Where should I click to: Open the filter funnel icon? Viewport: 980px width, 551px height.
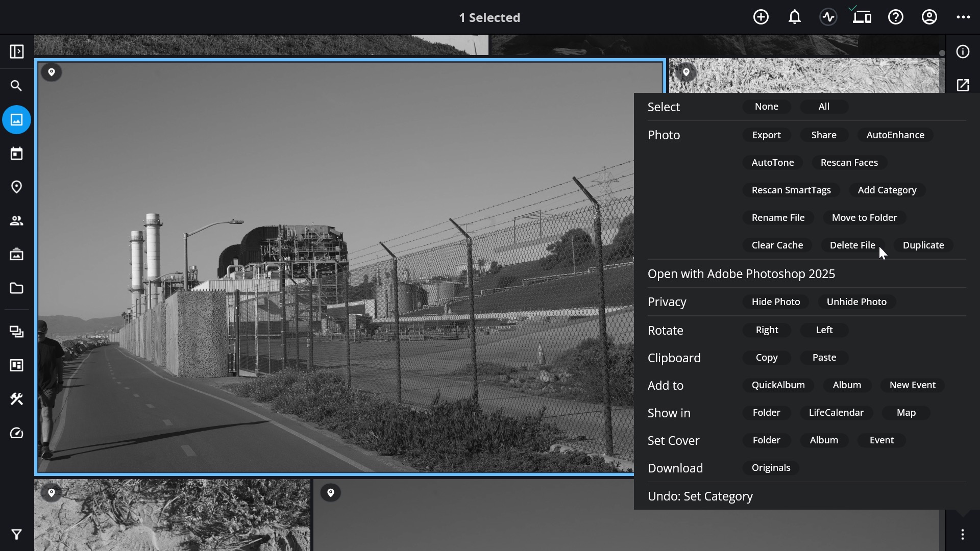(x=16, y=534)
